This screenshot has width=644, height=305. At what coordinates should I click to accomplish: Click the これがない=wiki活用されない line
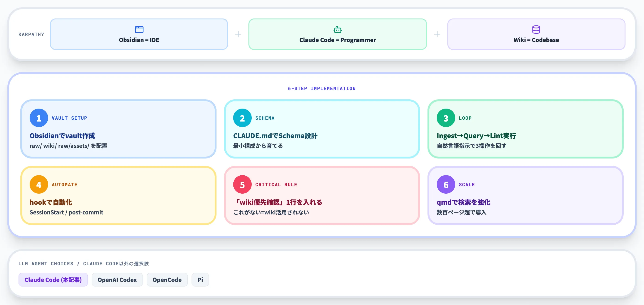tap(271, 212)
